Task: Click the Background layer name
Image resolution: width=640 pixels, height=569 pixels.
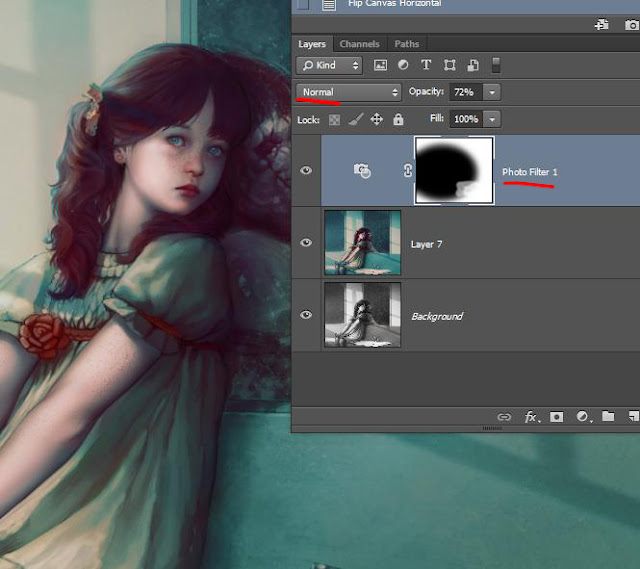Action: coord(437,316)
